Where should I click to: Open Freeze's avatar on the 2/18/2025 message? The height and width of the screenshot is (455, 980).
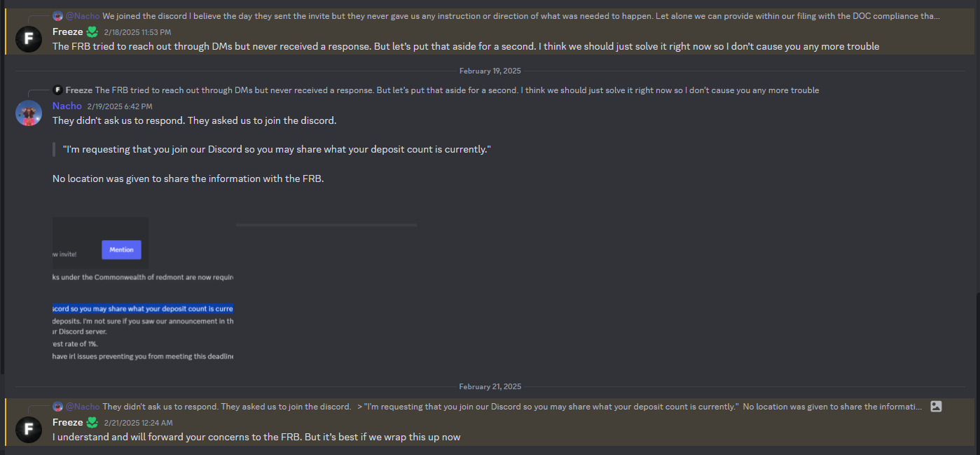(29, 38)
